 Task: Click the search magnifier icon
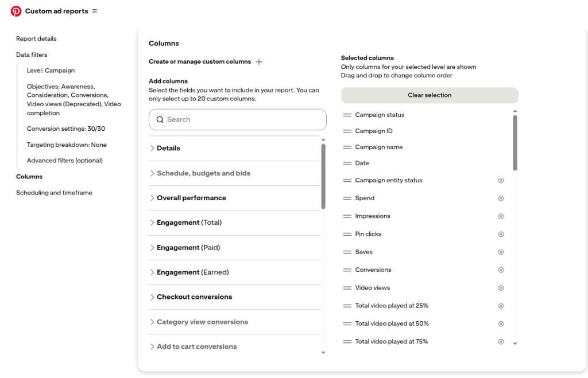click(x=160, y=119)
